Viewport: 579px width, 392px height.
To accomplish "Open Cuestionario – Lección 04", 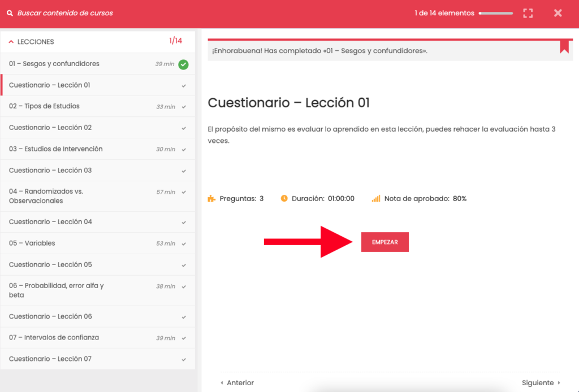I will pos(50,222).
